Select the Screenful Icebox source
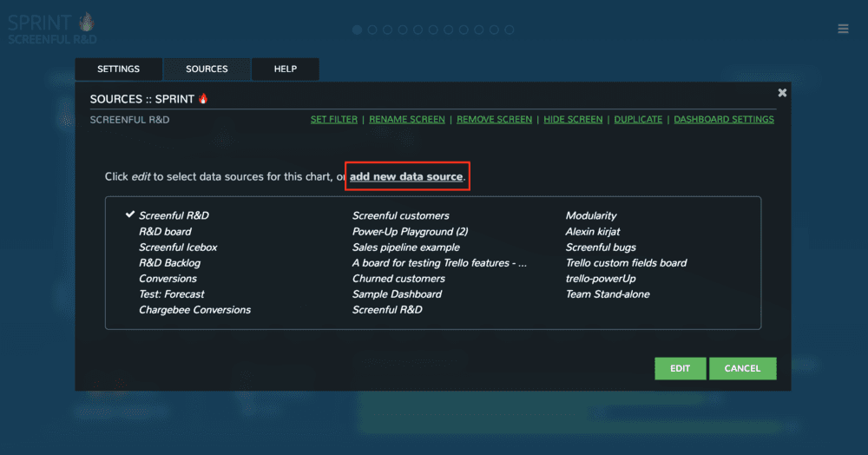 [178, 247]
